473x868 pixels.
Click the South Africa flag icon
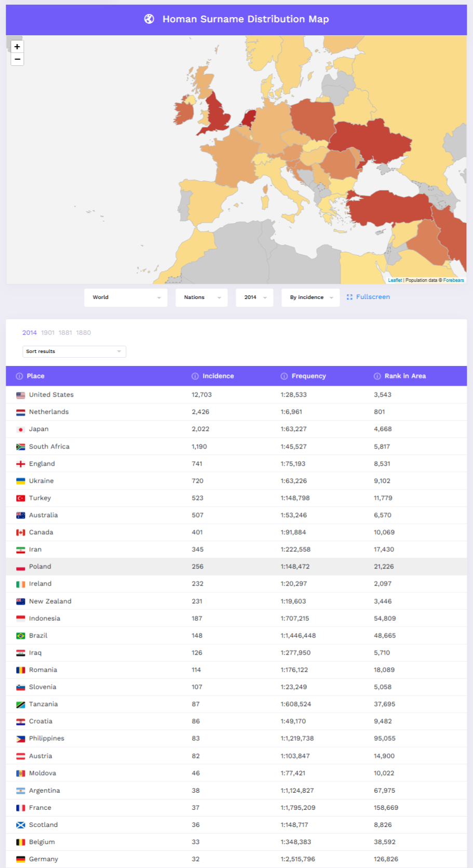click(x=21, y=446)
